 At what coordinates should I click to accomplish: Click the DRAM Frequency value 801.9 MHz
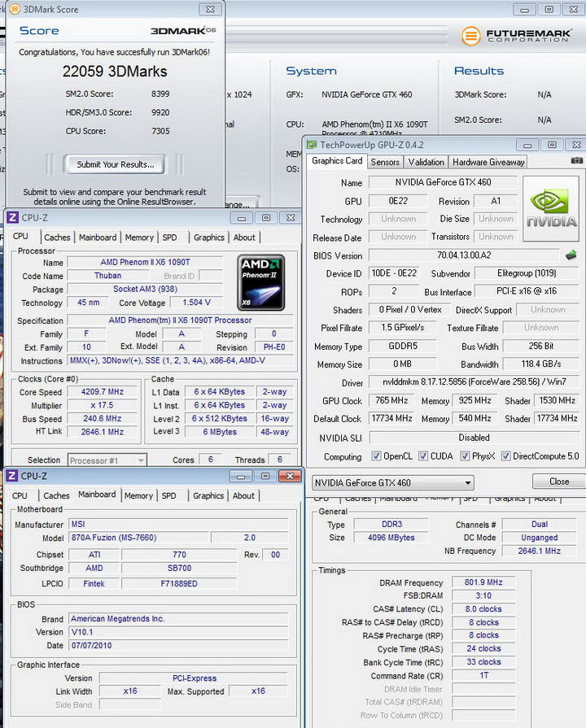coord(483,582)
